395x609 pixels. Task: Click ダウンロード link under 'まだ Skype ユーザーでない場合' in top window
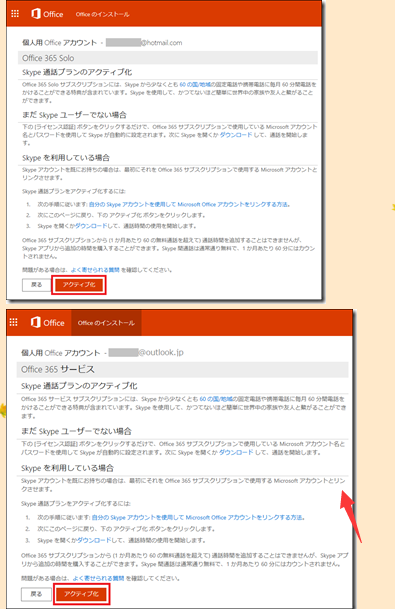(x=236, y=135)
